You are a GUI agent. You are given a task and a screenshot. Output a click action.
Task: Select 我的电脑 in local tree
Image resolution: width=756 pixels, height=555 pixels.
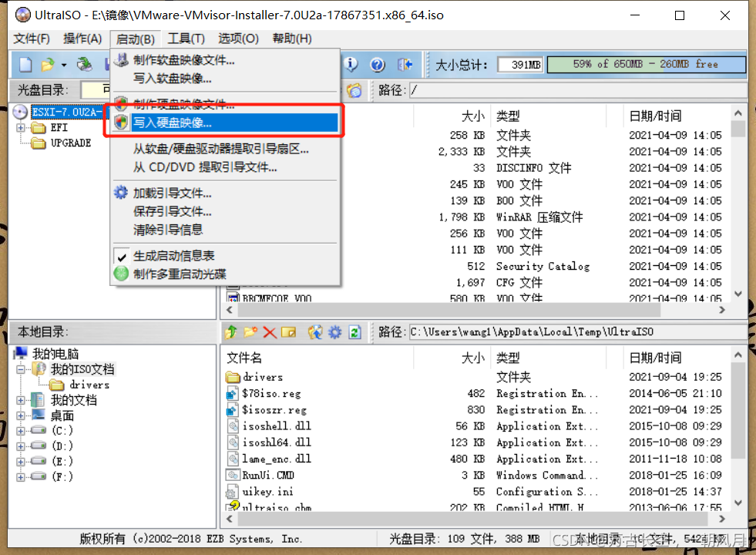tap(55, 354)
